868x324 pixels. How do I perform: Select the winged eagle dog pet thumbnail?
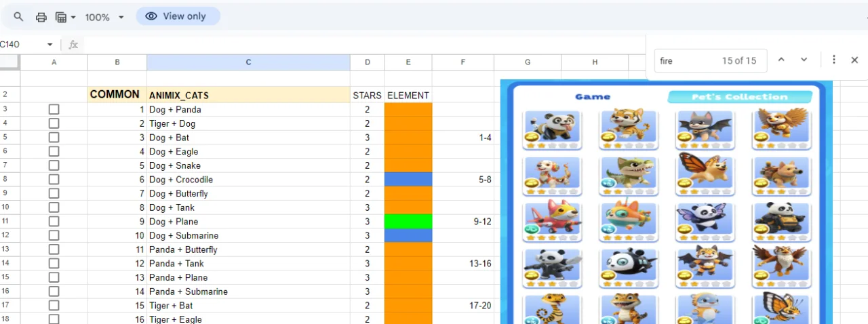(x=781, y=129)
